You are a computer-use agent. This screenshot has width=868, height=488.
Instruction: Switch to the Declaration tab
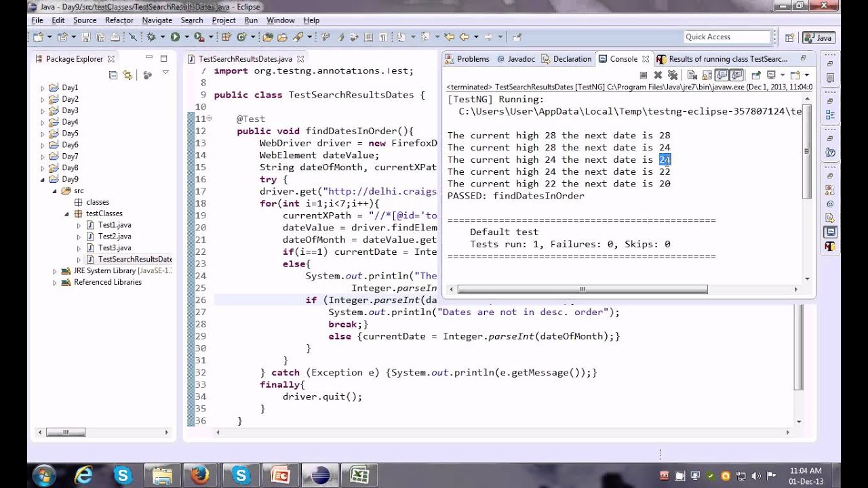(566, 59)
